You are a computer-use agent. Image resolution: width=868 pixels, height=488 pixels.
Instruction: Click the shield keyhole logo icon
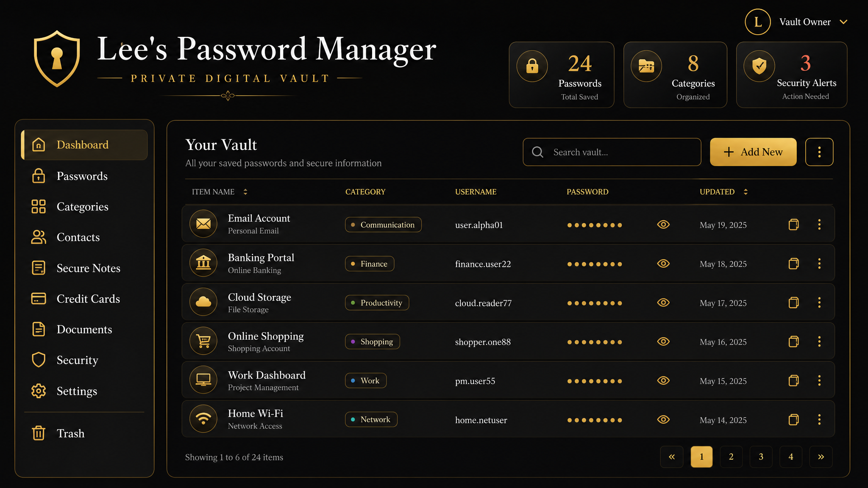[x=57, y=58]
